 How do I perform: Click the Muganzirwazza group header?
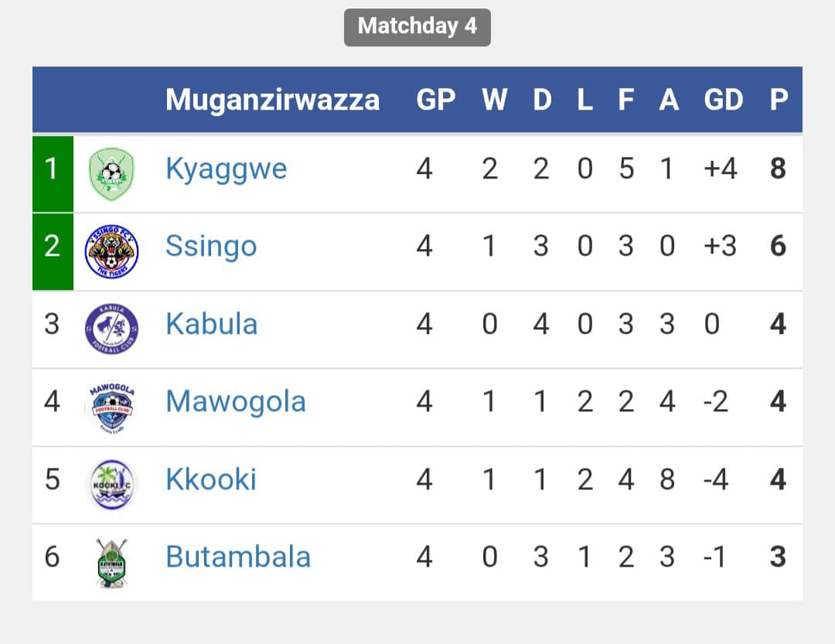tap(272, 100)
